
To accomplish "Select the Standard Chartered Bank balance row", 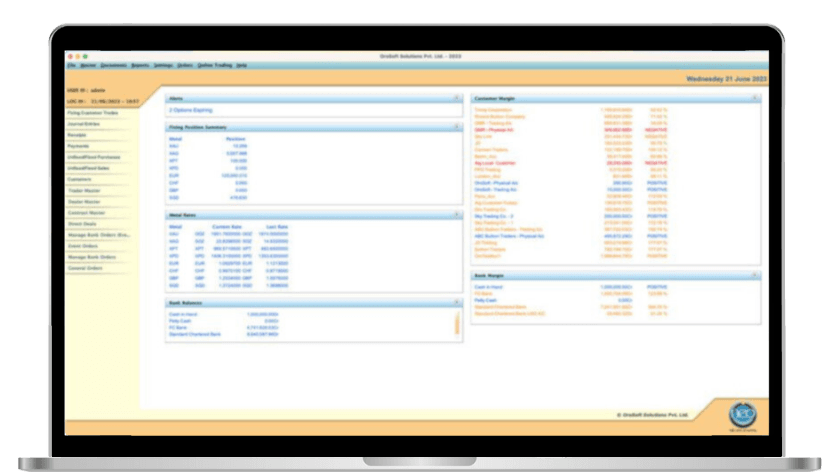I will [198, 333].
